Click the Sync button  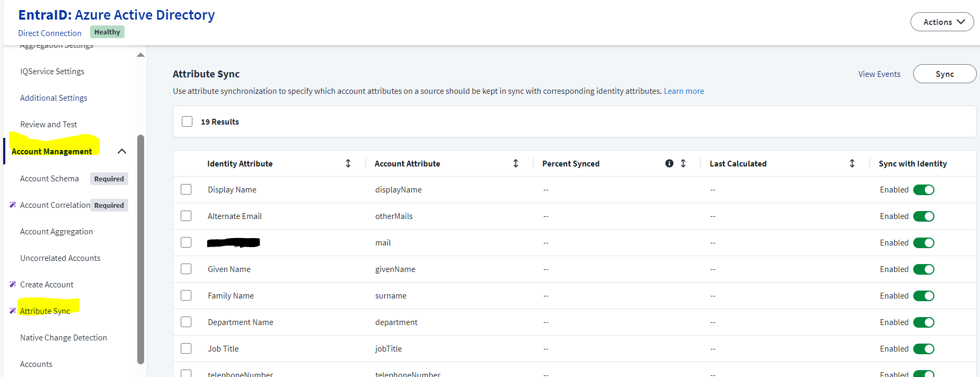pos(944,74)
